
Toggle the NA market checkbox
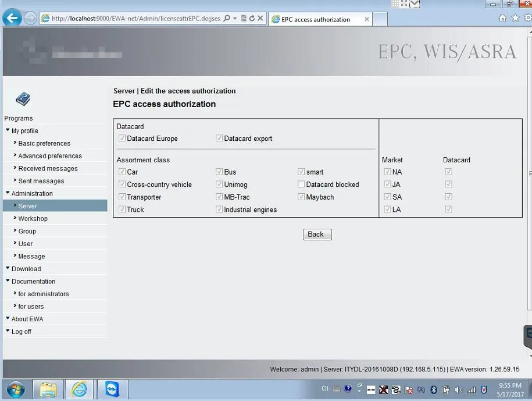[x=387, y=172]
